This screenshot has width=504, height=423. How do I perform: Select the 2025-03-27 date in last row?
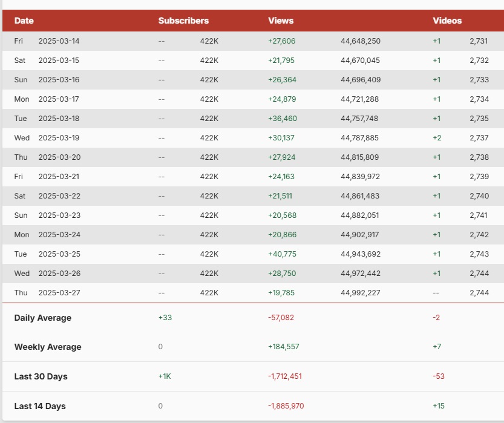(x=59, y=293)
